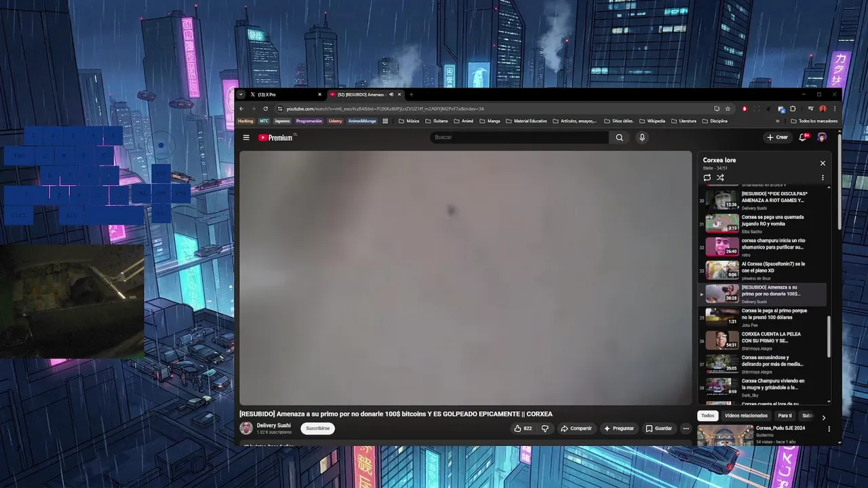This screenshot has width=868, height=488.
Task: Select the Todos filter chip
Action: click(x=707, y=415)
